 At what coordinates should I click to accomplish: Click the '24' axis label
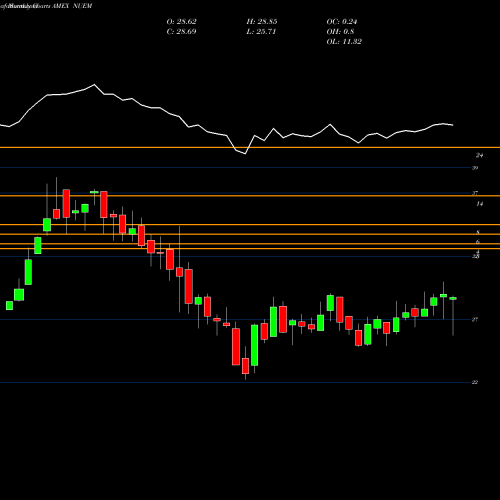pyautogui.click(x=479, y=155)
